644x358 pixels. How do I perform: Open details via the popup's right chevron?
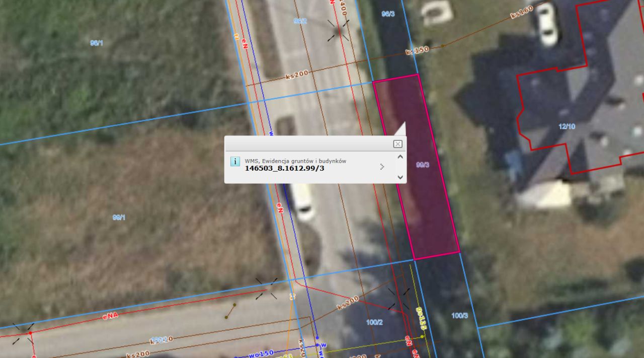pyautogui.click(x=382, y=166)
